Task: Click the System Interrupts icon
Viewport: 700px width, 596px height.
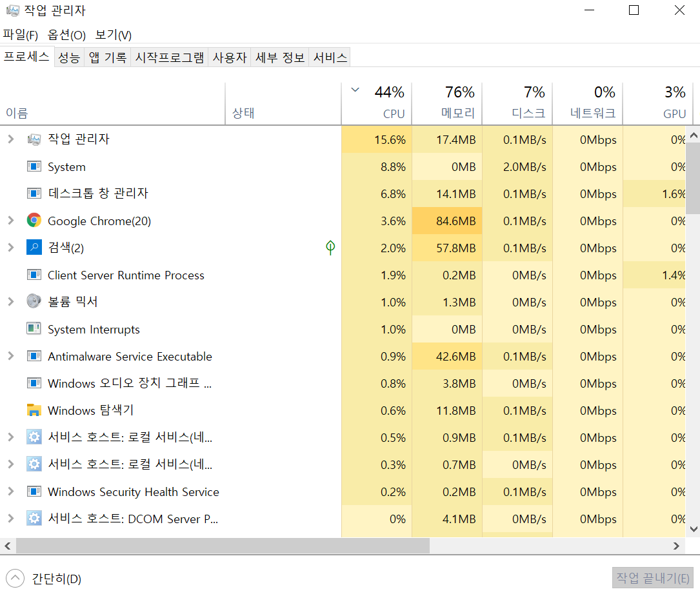Action: click(x=34, y=329)
